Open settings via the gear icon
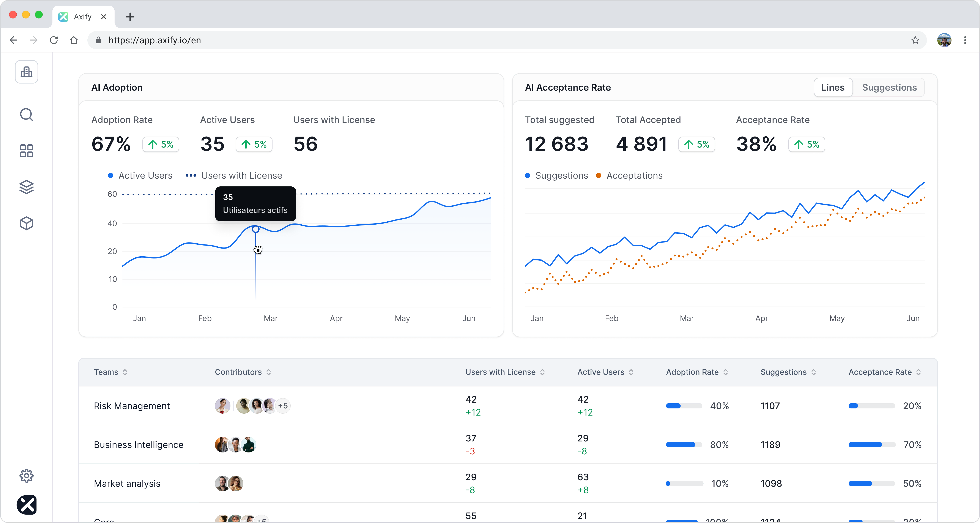 26,476
